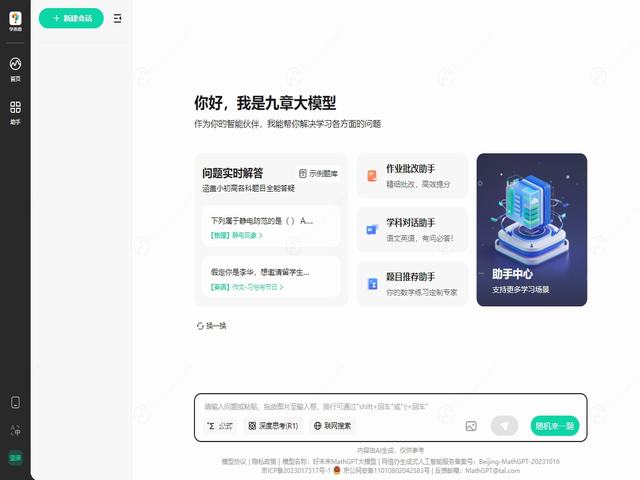
Task: Open the 京ICP备 registration number link
Action: coord(296,471)
